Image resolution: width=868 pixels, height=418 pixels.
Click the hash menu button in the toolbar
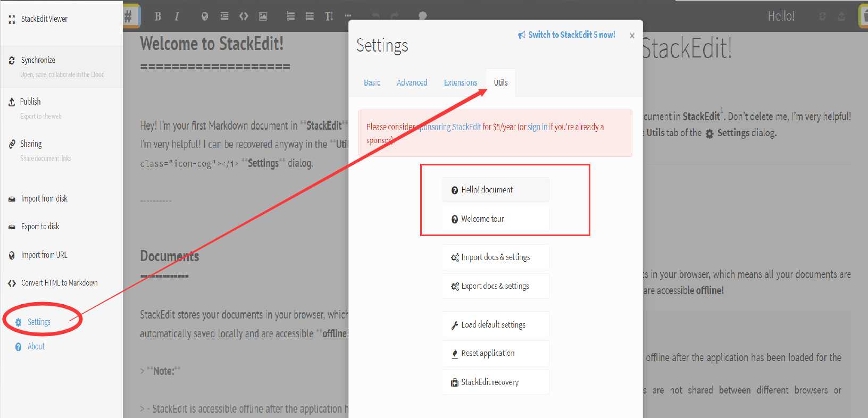point(131,16)
